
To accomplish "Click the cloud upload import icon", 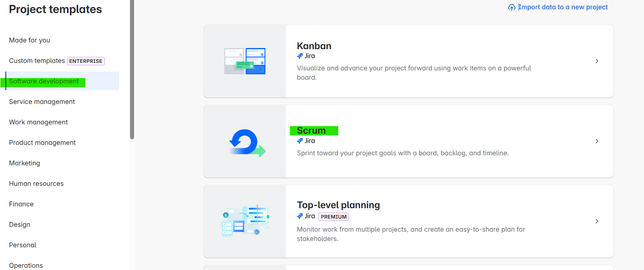I will coord(512,7).
